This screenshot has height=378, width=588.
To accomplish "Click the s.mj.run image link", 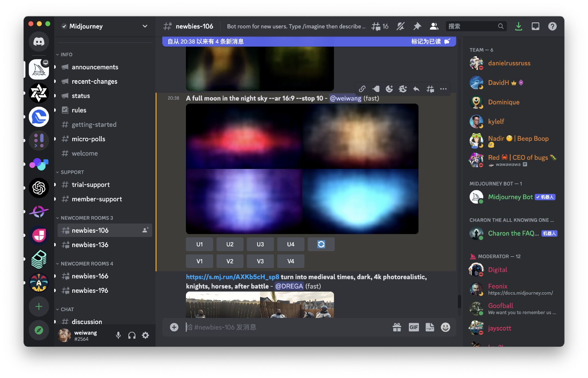I will point(232,277).
